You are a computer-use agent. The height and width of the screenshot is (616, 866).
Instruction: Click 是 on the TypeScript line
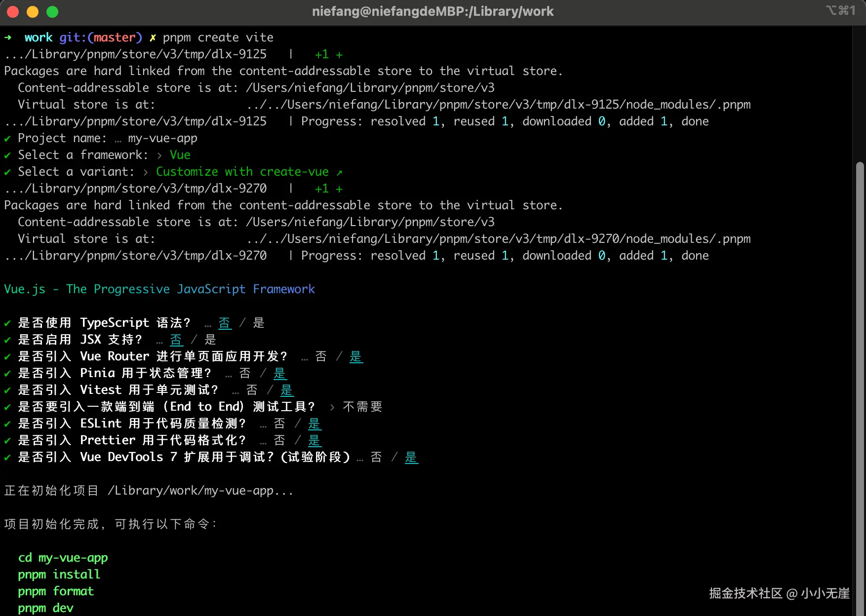(x=259, y=323)
